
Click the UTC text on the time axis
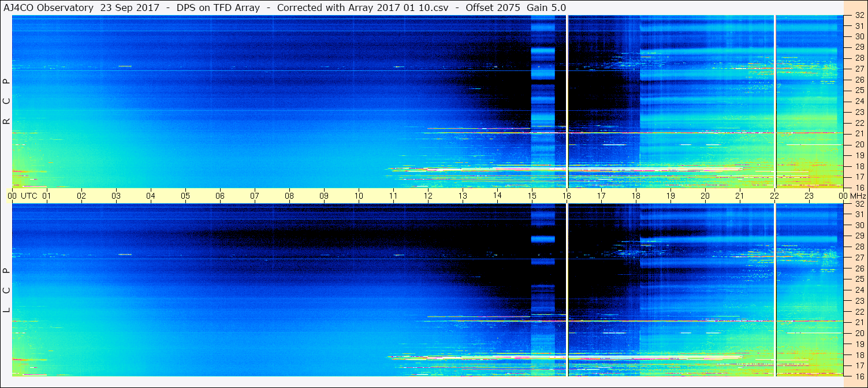[29, 196]
